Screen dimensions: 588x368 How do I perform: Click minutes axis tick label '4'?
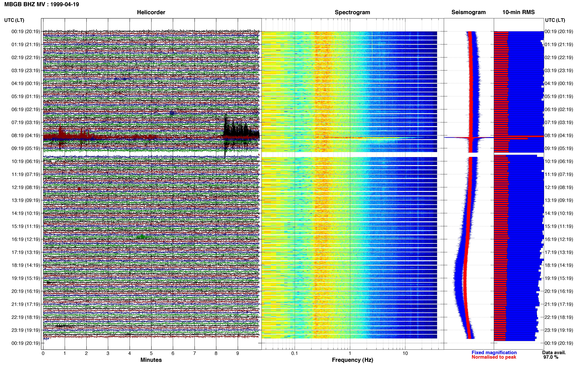(x=130, y=353)
